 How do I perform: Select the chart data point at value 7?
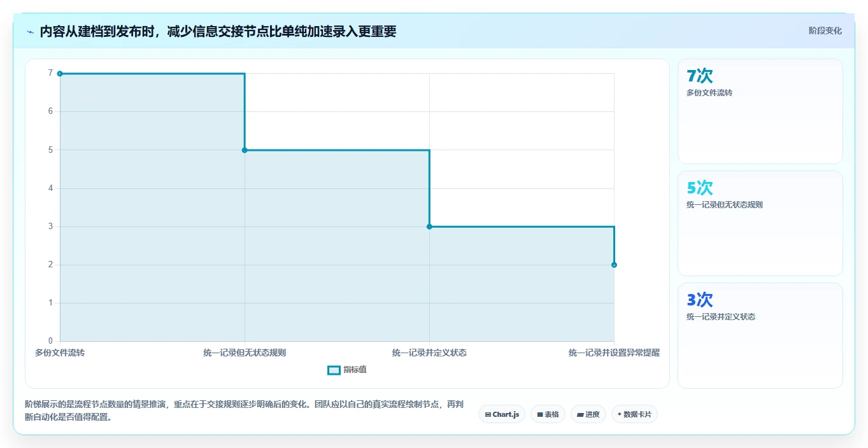pyautogui.click(x=60, y=74)
